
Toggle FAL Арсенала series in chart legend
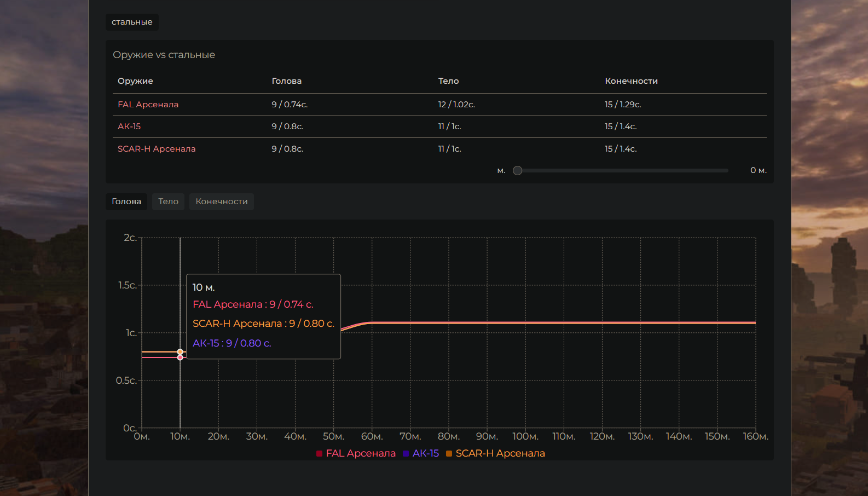356,453
